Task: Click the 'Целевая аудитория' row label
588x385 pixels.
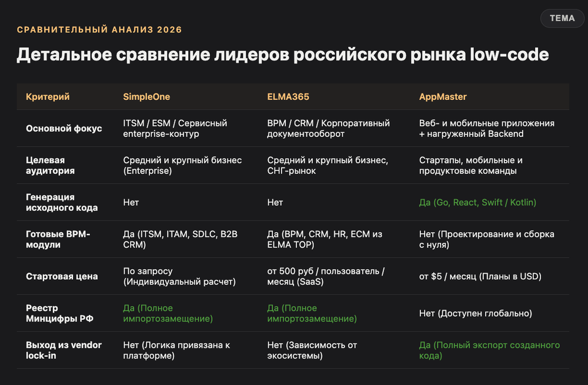Action: (50, 165)
